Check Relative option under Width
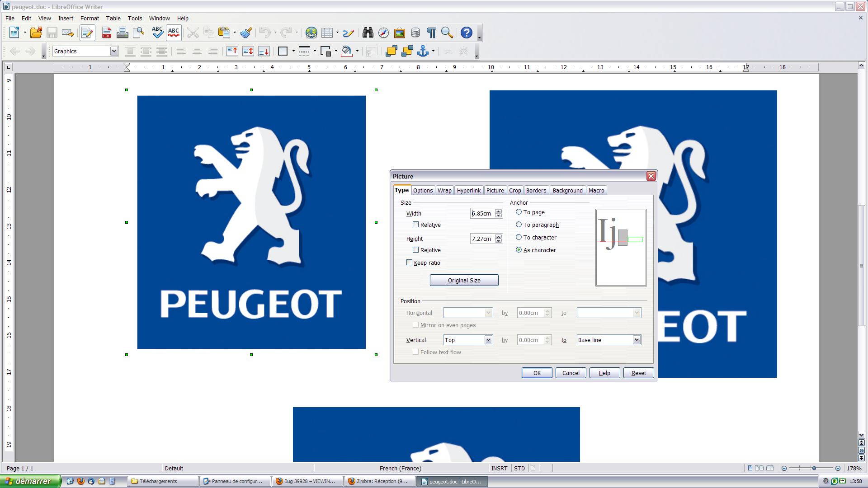Viewport: 868px width, 488px height. [x=416, y=225]
